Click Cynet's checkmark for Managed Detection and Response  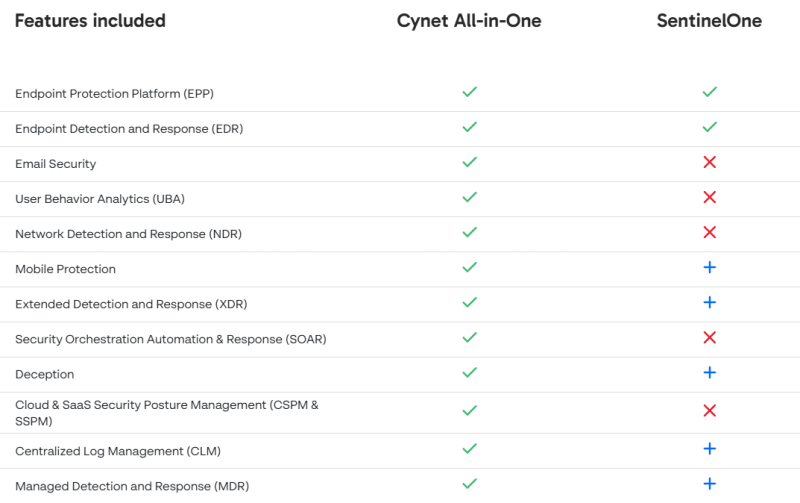pos(469,484)
